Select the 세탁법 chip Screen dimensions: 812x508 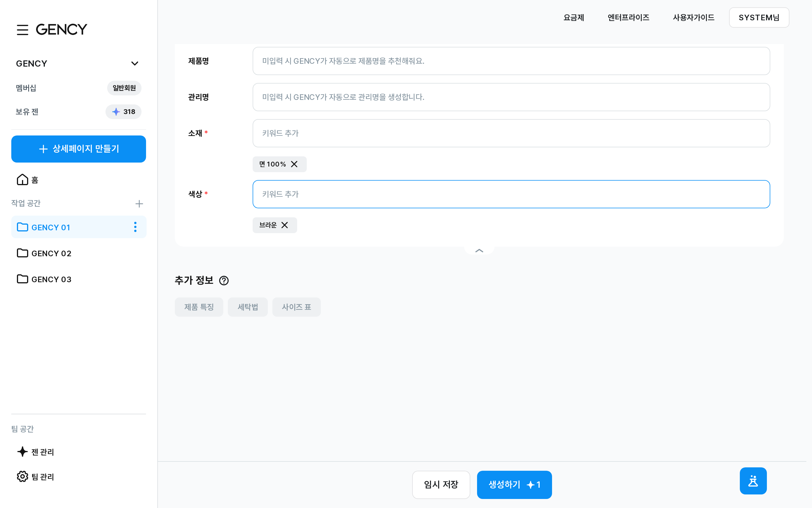(x=248, y=307)
